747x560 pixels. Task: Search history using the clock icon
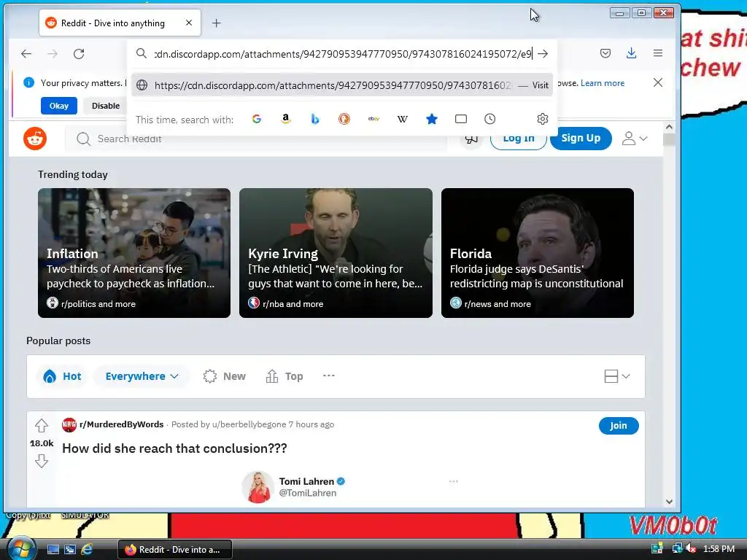489,119
